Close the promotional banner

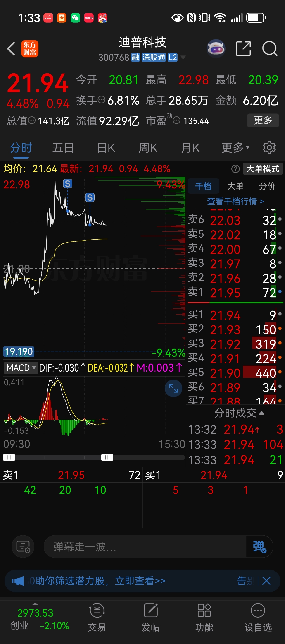click(266, 581)
